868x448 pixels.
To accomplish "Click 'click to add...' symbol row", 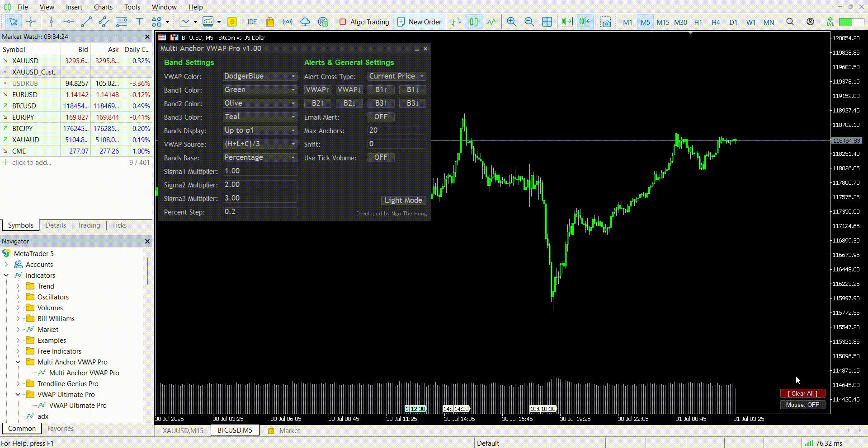I will pos(31,162).
